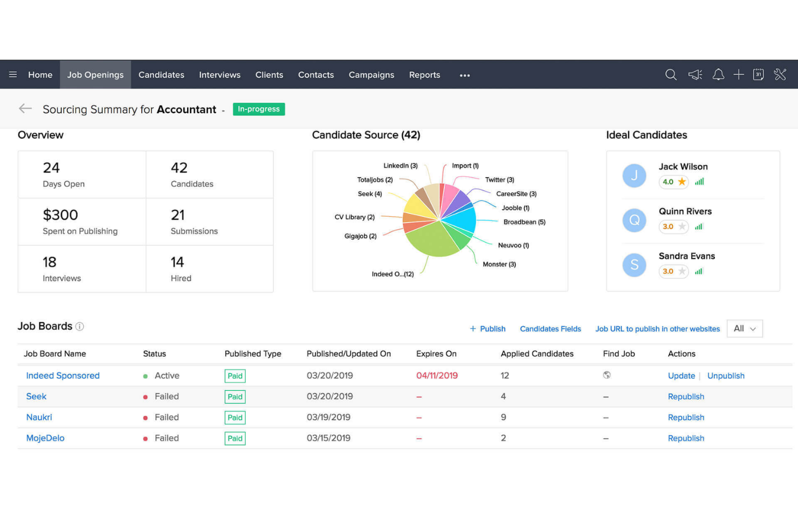
Task: Open the All filter dropdown
Action: (x=745, y=328)
